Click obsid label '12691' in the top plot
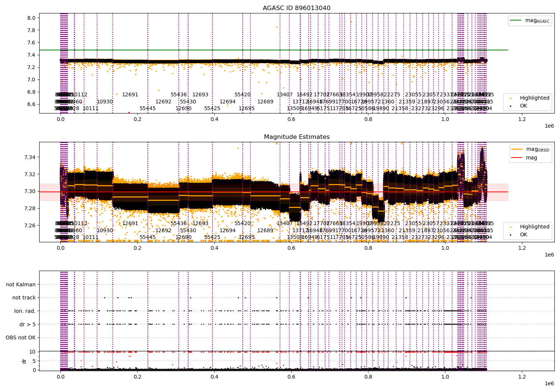 [x=130, y=95]
